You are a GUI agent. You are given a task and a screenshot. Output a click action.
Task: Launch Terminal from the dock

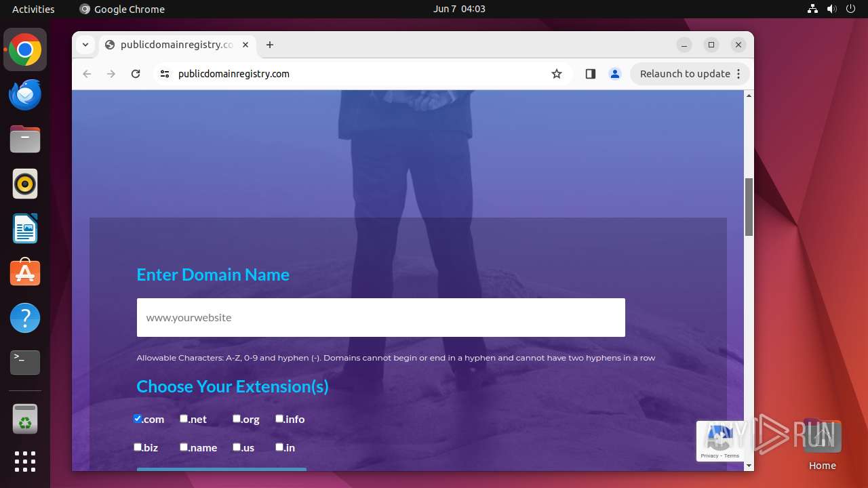[x=25, y=363]
